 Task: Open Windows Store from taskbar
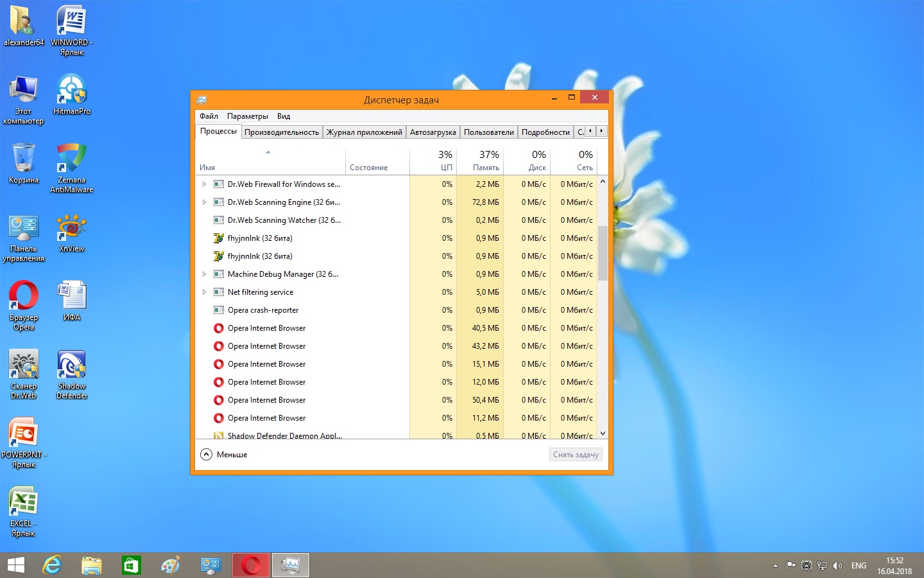131,565
